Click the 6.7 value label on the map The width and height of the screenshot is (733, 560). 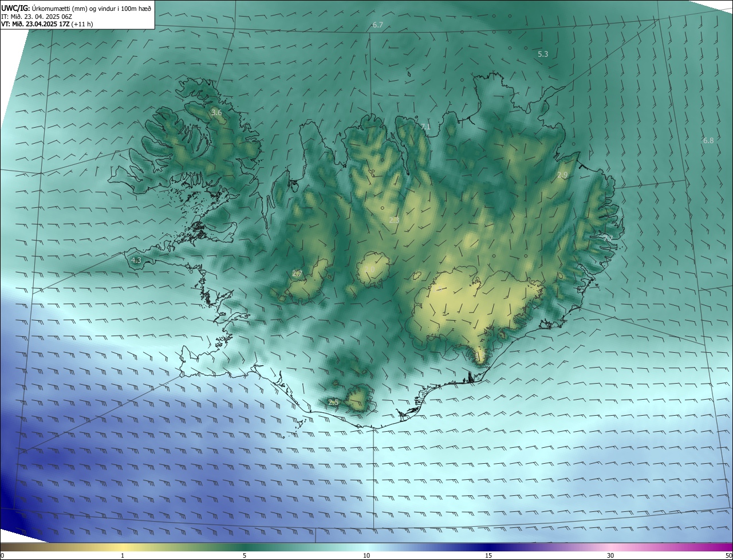tap(377, 25)
